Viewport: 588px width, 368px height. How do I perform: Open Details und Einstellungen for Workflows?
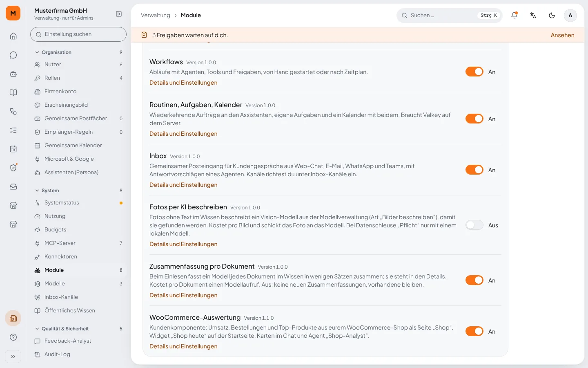183,83
